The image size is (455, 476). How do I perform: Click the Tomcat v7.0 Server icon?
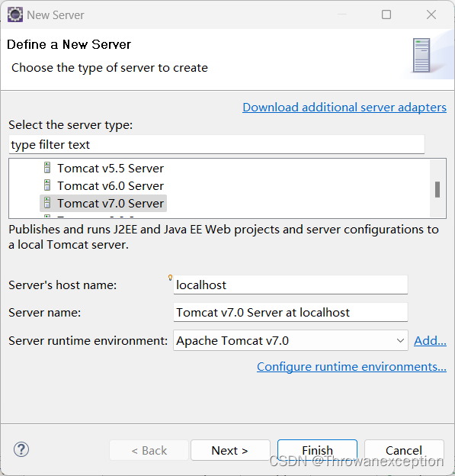[x=47, y=203]
